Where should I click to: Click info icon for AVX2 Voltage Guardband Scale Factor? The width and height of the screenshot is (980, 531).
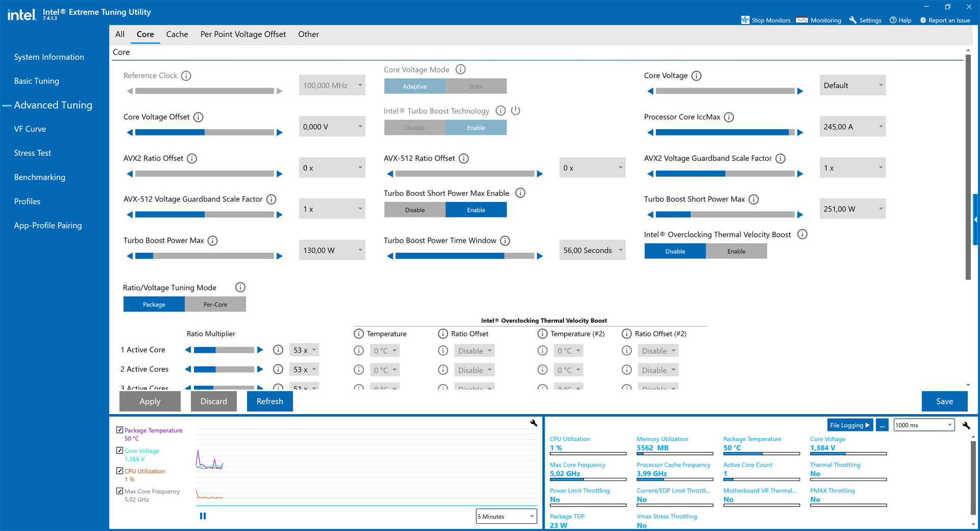point(780,158)
